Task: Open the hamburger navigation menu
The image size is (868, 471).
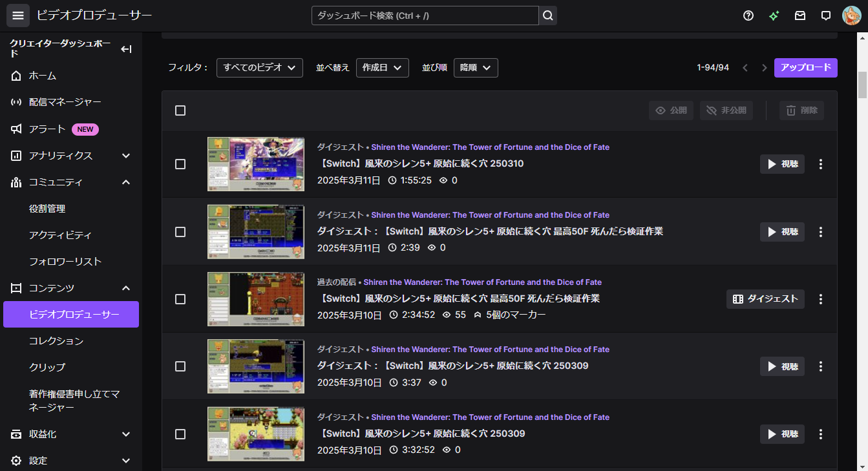Action: [18, 16]
